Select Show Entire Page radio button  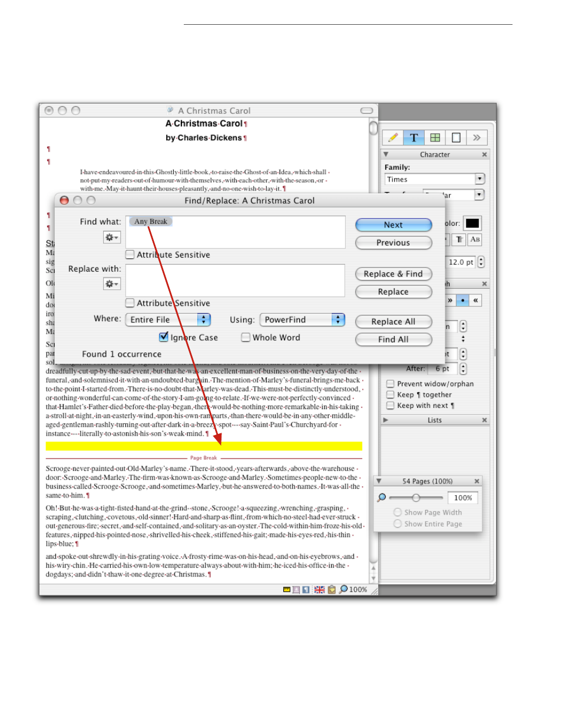[x=398, y=524]
